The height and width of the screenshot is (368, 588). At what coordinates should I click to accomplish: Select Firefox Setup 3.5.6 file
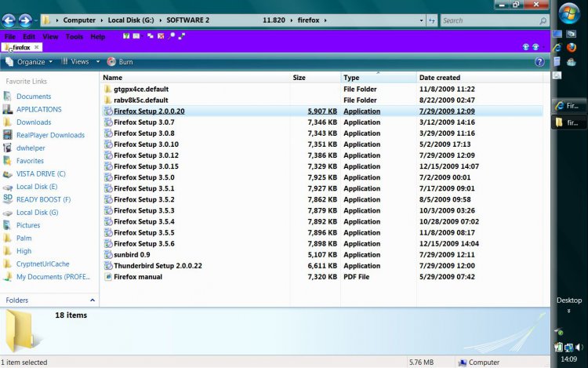coord(144,244)
